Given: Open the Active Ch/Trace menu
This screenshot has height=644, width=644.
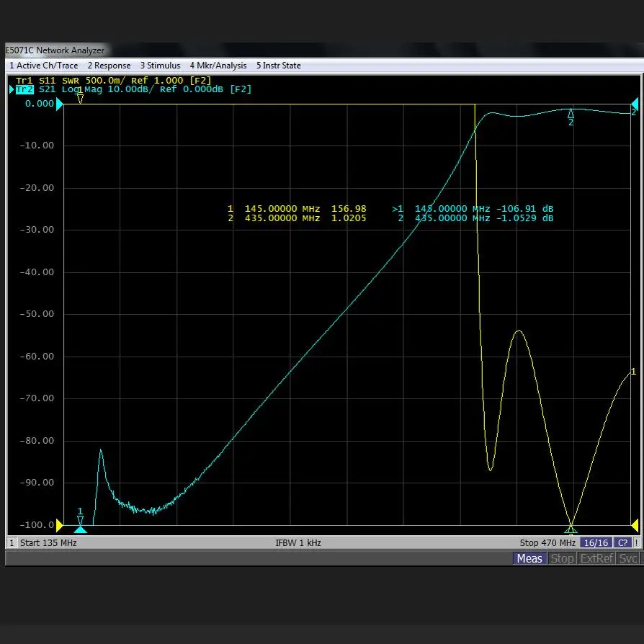Looking at the screenshot, I should [x=43, y=66].
